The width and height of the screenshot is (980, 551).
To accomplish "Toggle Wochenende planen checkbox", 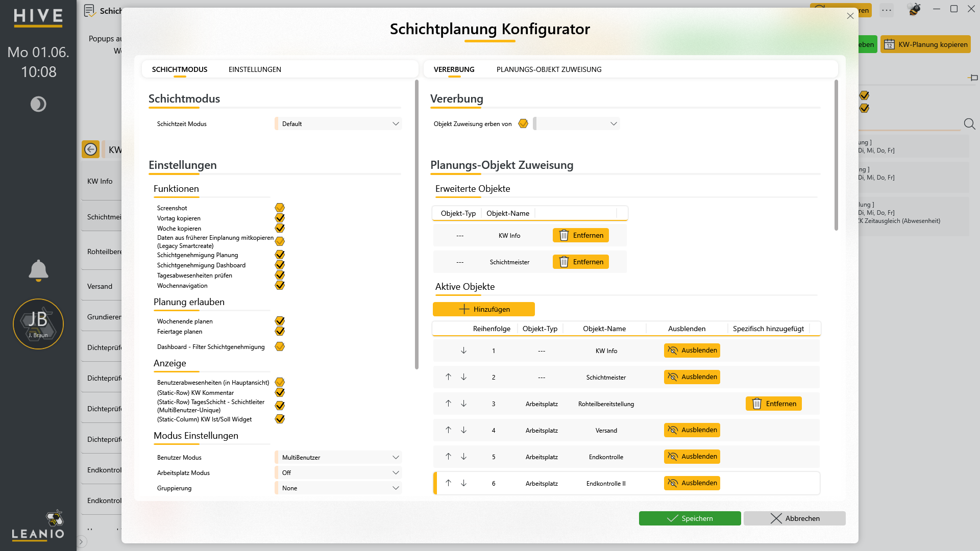I will click(280, 321).
